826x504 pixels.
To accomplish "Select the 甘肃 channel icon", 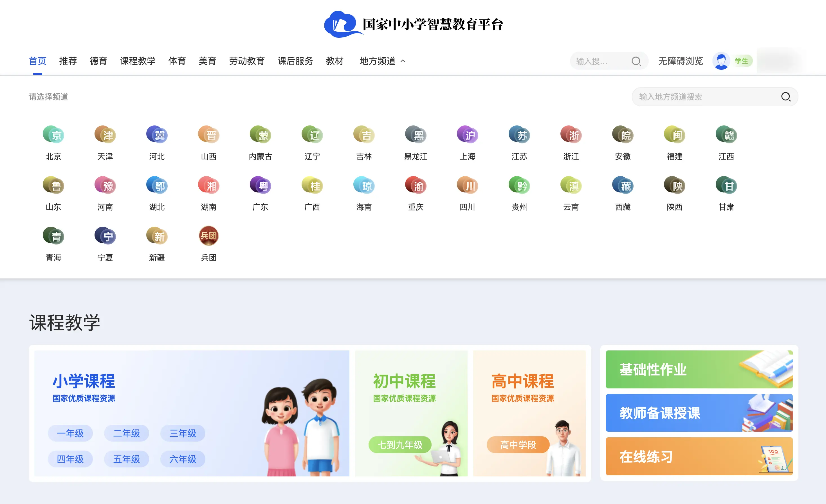I will pos(726,185).
